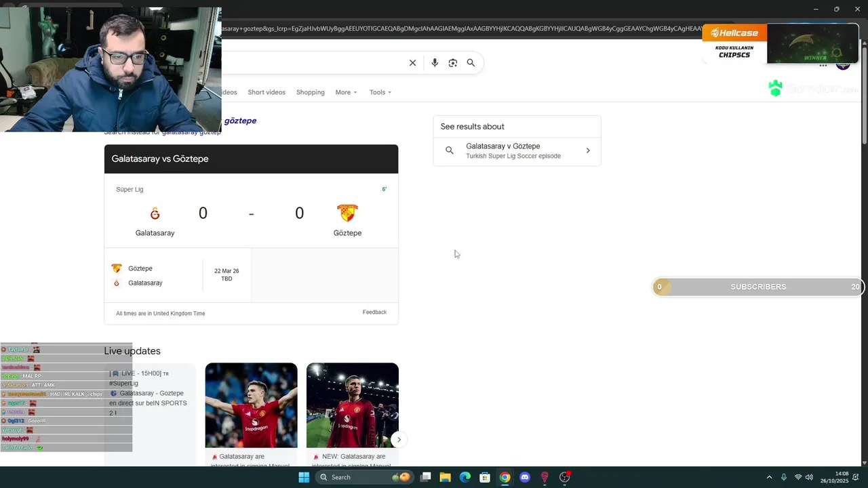Click the Subscribers goal progress bar

tap(758, 287)
